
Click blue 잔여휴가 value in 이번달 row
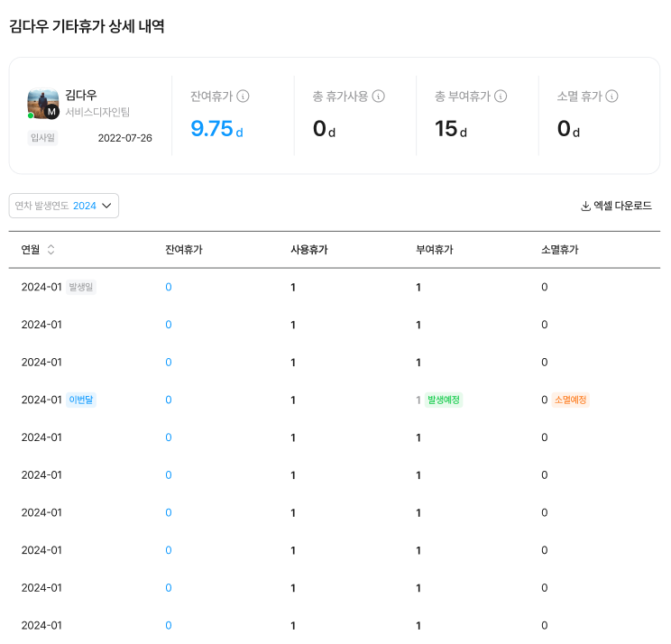pos(169,400)
